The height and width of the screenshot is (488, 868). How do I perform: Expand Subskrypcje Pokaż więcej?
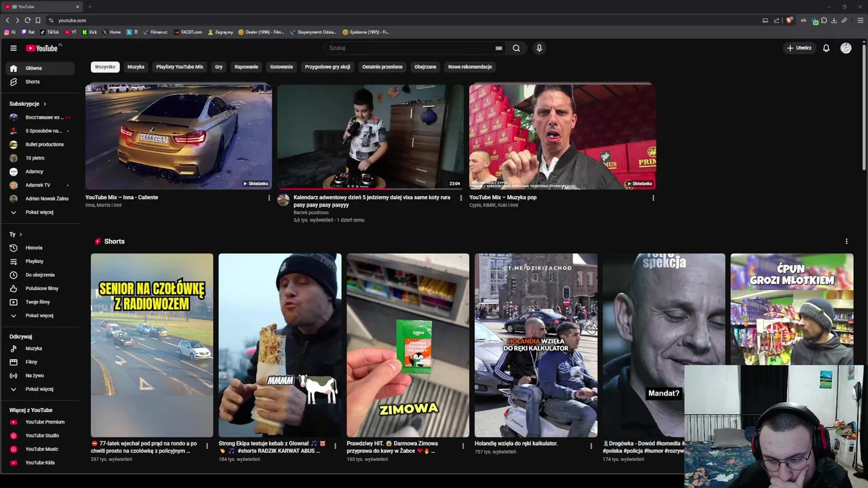pos(41,212)
